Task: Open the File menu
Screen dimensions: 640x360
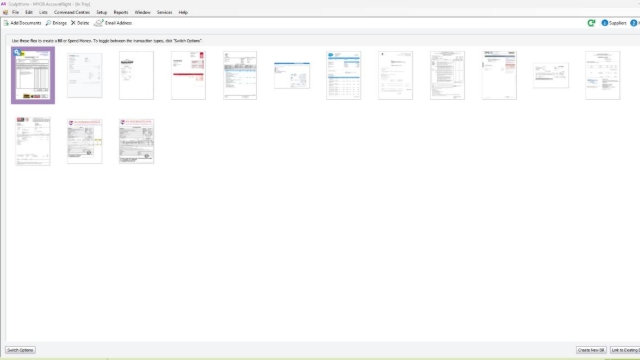Action: (x=16, y=13)
